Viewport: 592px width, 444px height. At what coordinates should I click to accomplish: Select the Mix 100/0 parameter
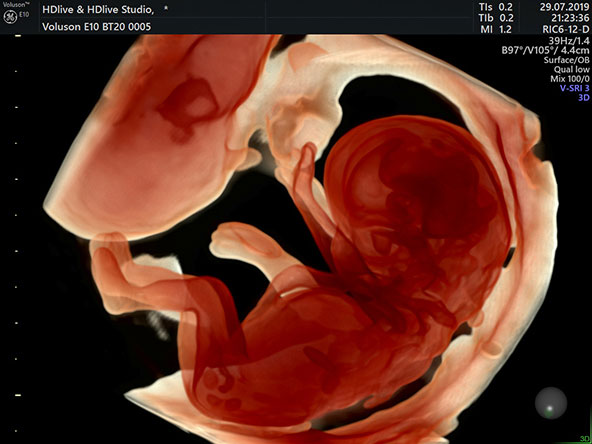click(569, 79)
